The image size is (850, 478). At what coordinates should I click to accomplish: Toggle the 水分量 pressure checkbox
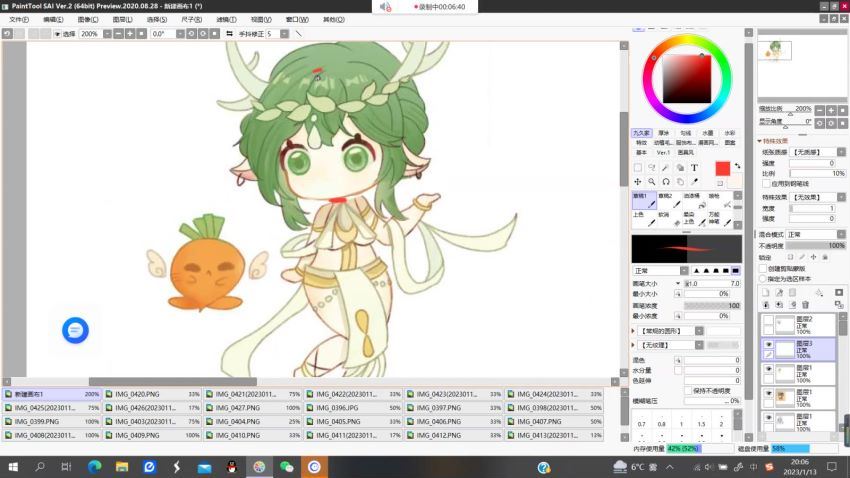(x=678, y=370)
